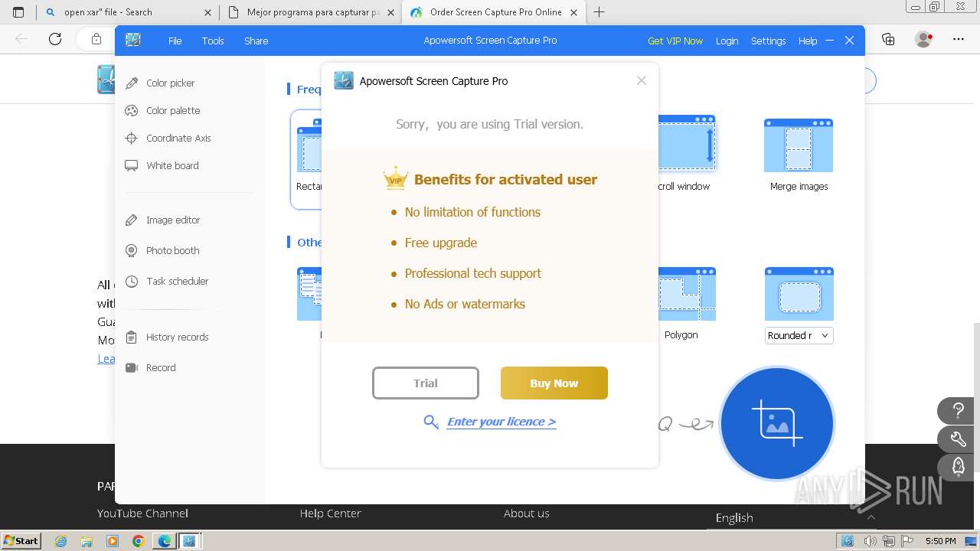Viewport: 980px width, 551px height.
Task: Click the rocket floating button
Action: [958, 466]
